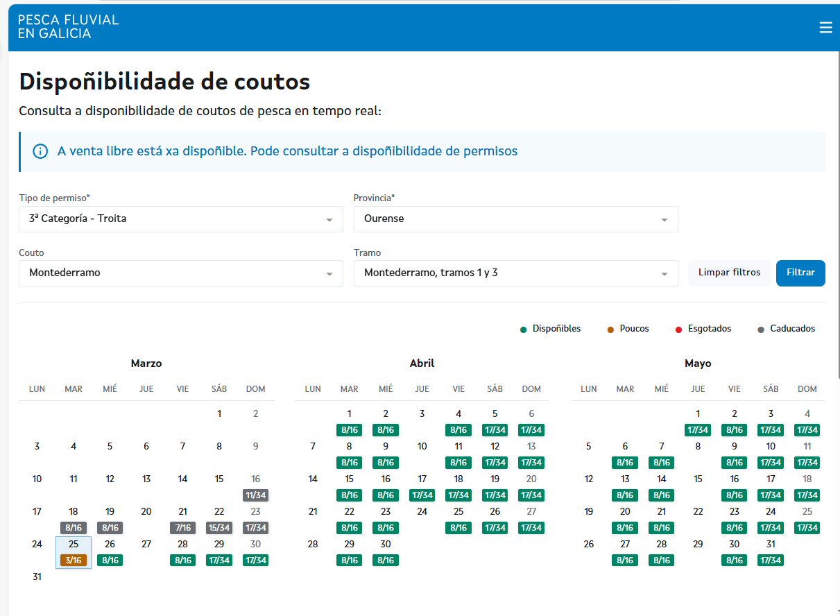The width and height of the screenshot is (840, 616).
Task: Click the gray Caducados legend dot
Action: click(x=761, y=329)
